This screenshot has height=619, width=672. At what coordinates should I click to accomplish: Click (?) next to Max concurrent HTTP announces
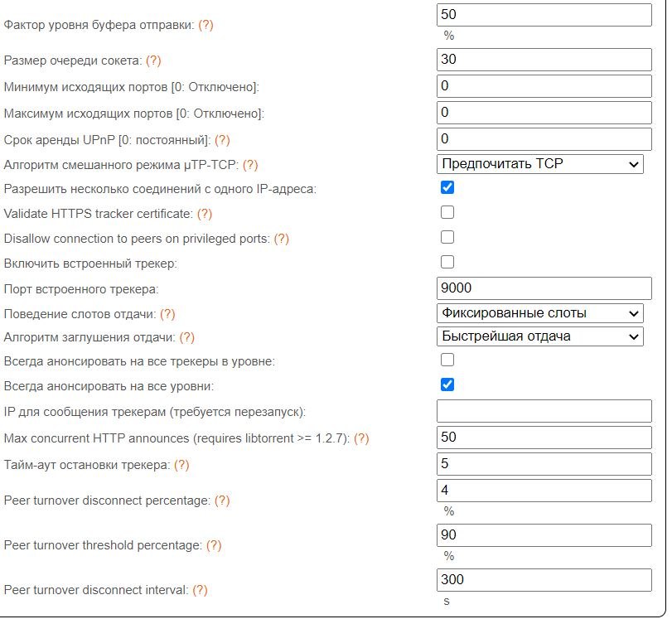tap(361, 438)
